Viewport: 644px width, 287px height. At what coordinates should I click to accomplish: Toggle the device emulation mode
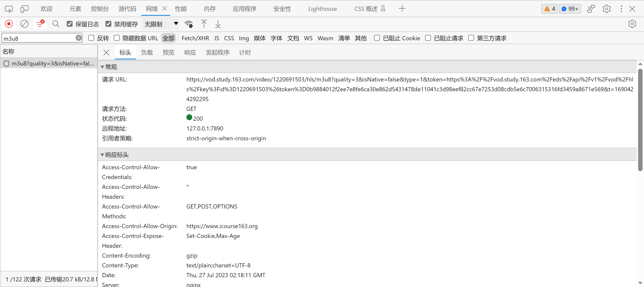[x=24, y=9]
